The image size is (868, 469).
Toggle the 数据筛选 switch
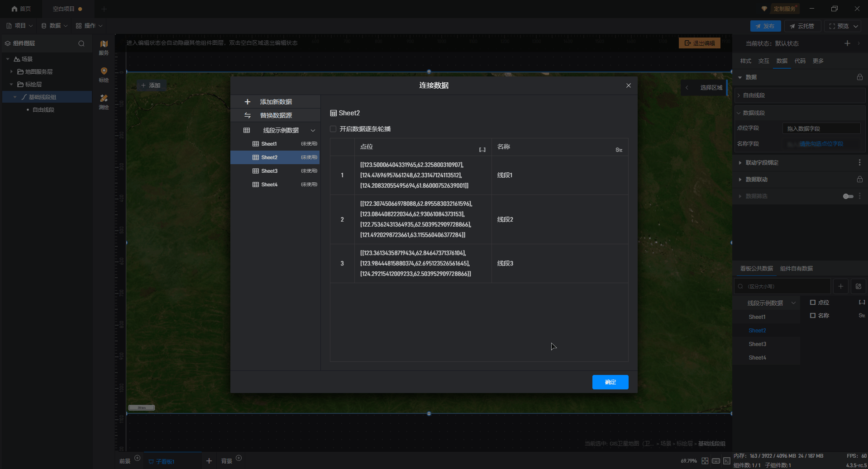click(x=848, y=196)
